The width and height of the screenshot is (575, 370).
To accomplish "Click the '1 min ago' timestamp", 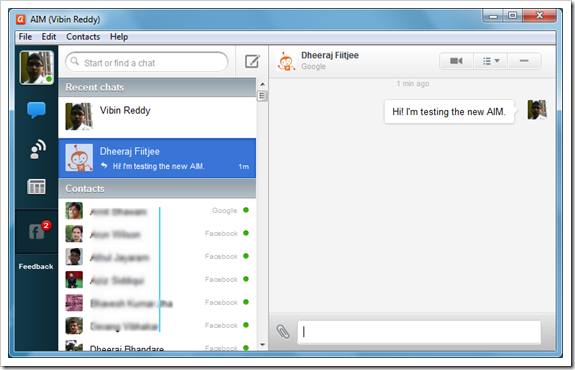I will click(413, 84).
